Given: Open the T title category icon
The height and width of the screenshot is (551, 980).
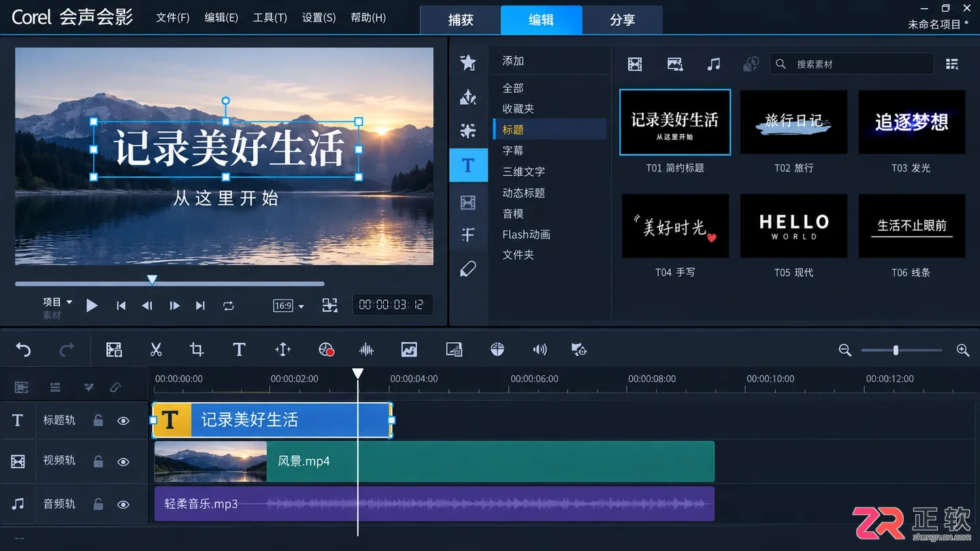Looking at the screenshot, I should pyautogui.click(x=468, y=165).
